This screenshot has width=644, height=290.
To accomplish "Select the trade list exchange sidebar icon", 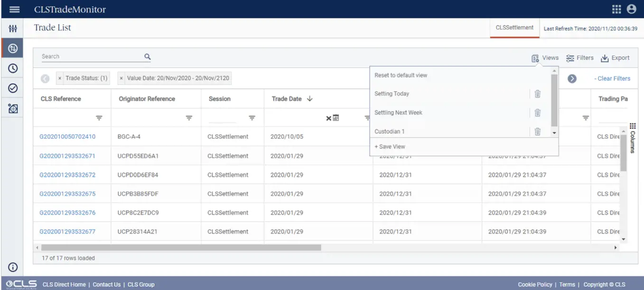I will pos(13,48).
